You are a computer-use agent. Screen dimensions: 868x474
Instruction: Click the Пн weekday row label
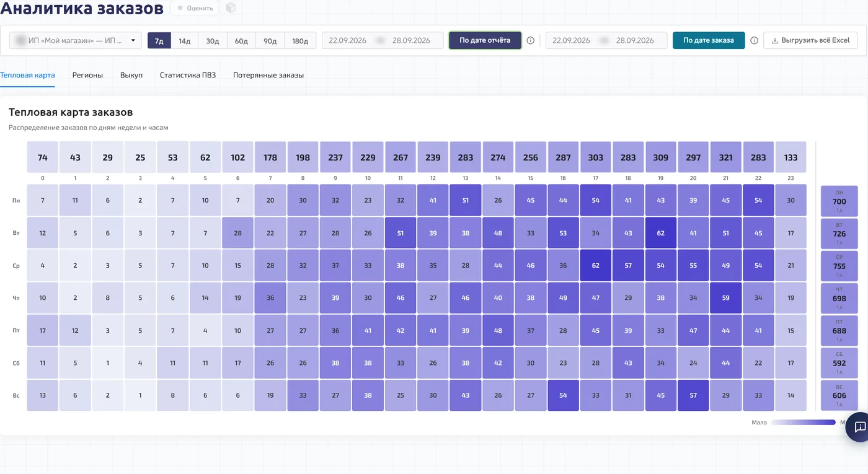[x=15, y=200]
